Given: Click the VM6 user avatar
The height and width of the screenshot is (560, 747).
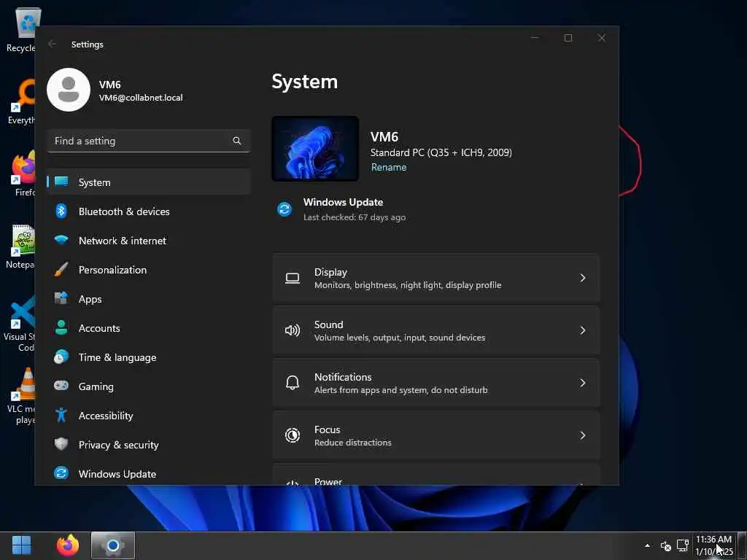Looking at the screenshot, I should [x=69, y=90].
